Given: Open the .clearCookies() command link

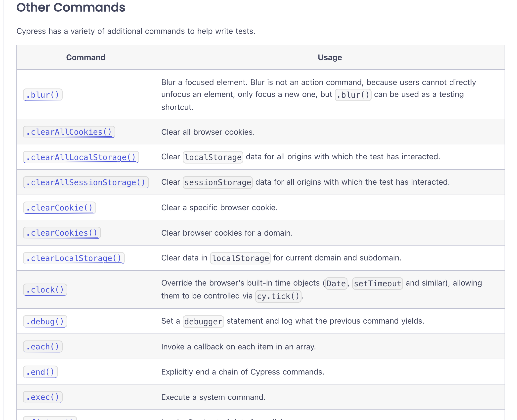Looking at the screenshot, I should click(x=62, y=233).
